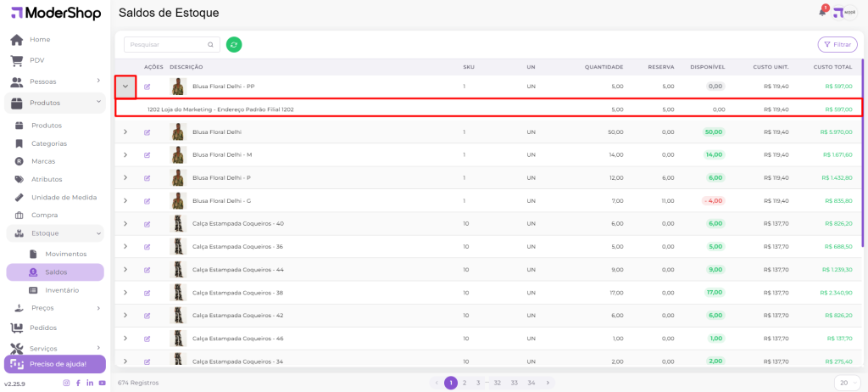Click the Preciso de ajuda! button
This screenshot has height=392, width=868.
pyautogui.click(x=55, y=364)
